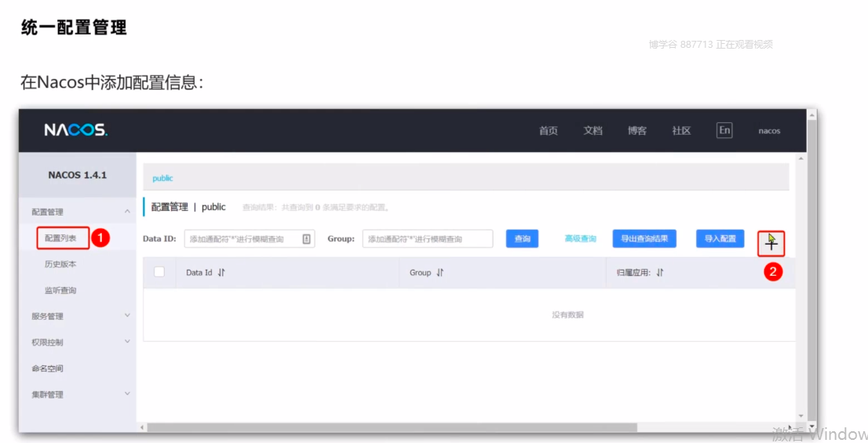Click the inner scrollbar's down arrow
This screenshot has height=443, width=868.
point(801,416)
